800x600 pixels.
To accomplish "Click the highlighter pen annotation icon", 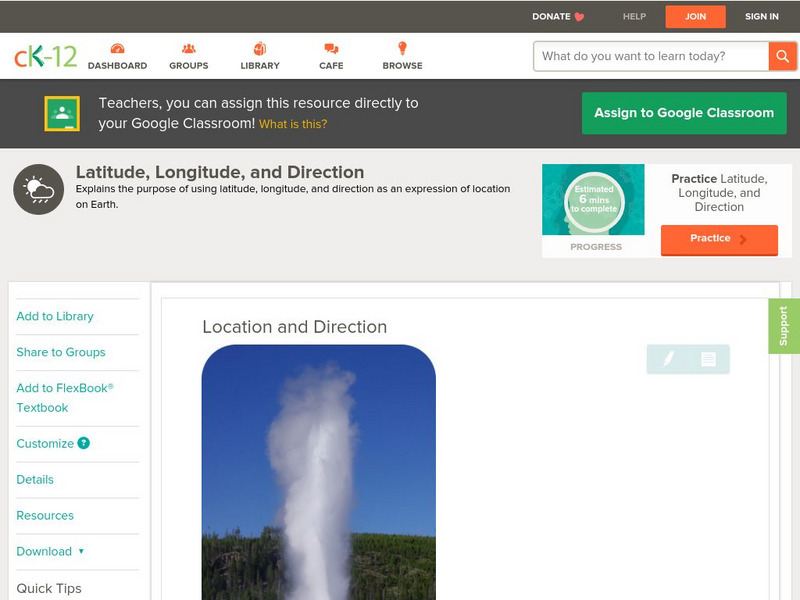I will pyautogui.click(x=668, y=359).
